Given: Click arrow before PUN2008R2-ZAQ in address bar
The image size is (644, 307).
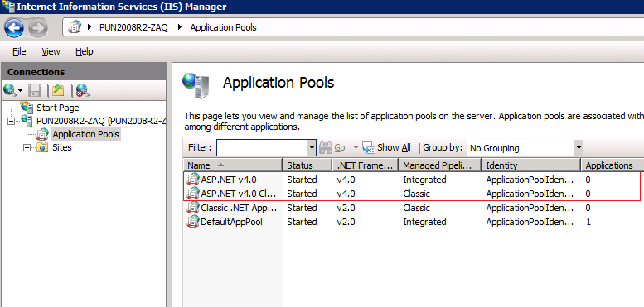Looking at the screenshot, I should 90,27.
